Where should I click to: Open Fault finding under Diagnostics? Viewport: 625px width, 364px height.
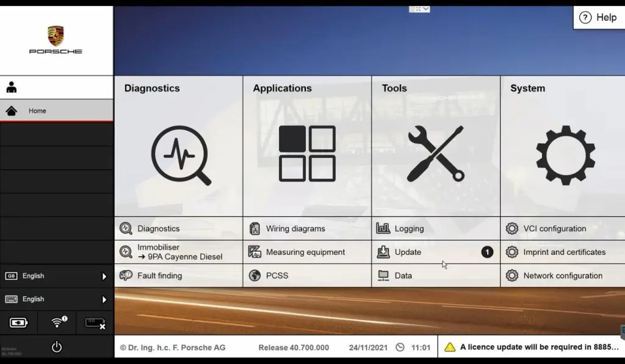[159, 276]
